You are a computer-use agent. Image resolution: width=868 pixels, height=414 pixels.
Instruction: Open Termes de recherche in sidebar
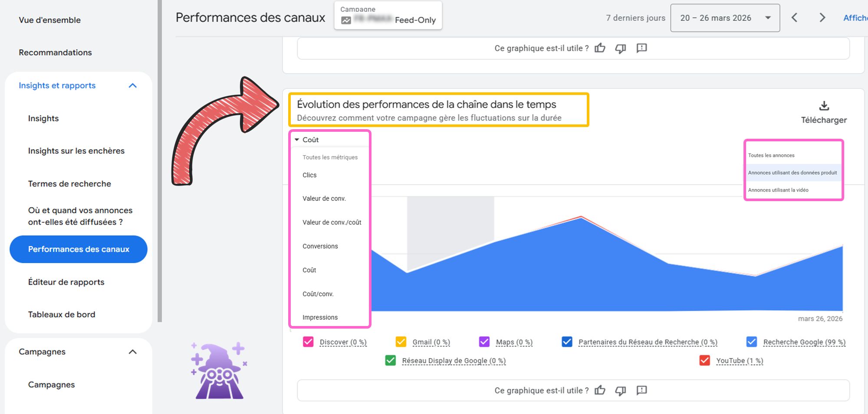tap(69, 184)
